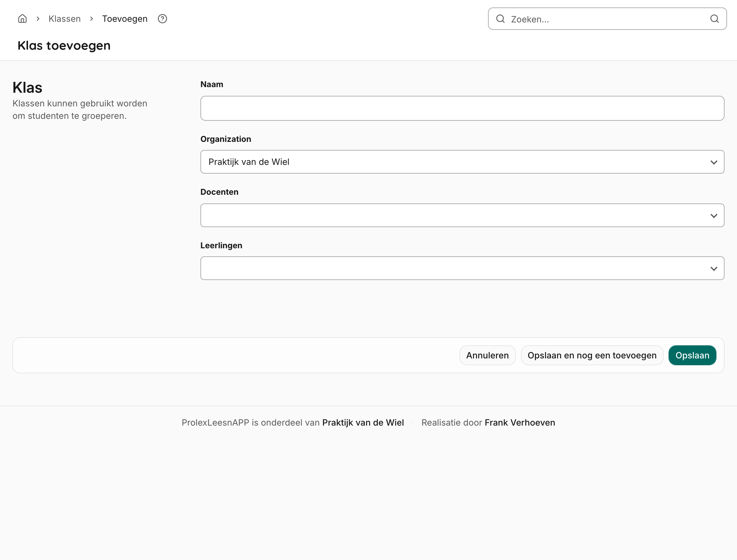The width and height of the screenshot is (737, 560).
Task: Click the Leerlingen field label
Action: tap(221, 245)
